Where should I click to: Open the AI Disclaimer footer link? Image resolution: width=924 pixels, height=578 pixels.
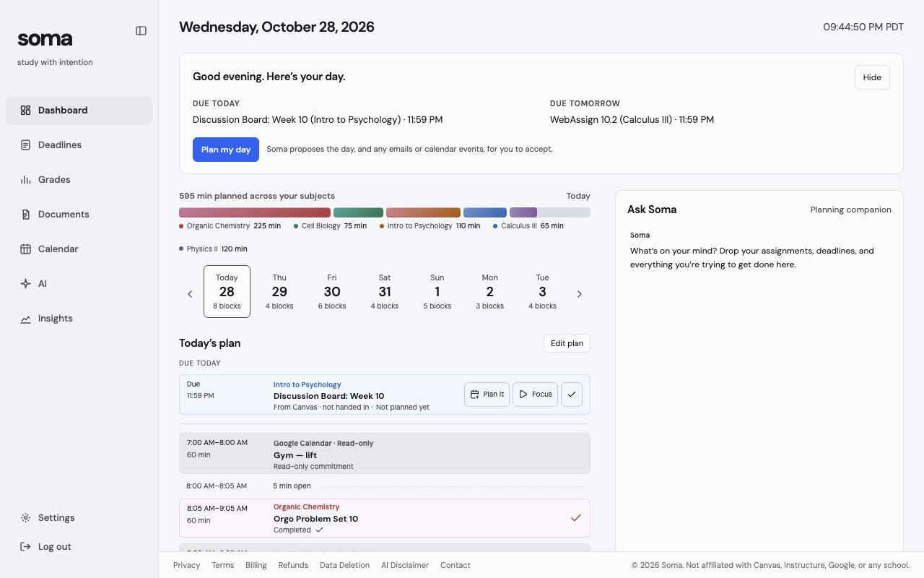(x=405, y=565)
